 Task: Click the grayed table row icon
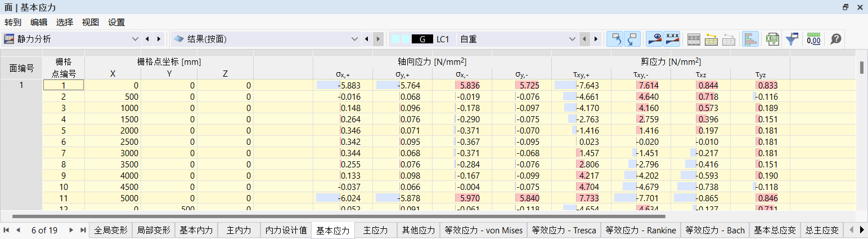(728, 39)
